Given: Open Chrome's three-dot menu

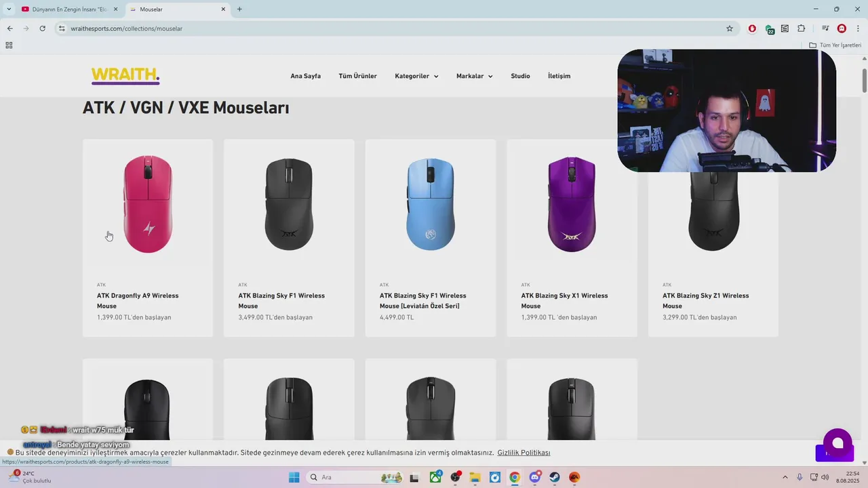Looking at the screenshot, I should coord(856,28).
